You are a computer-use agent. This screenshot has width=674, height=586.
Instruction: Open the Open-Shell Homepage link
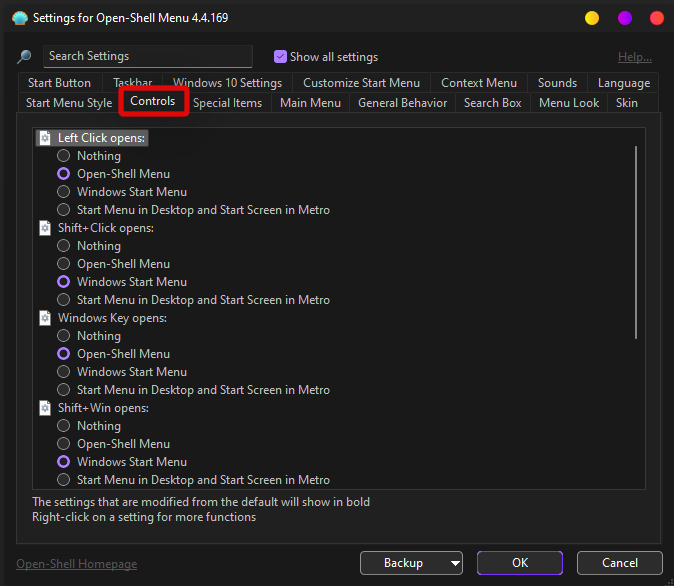77,564
